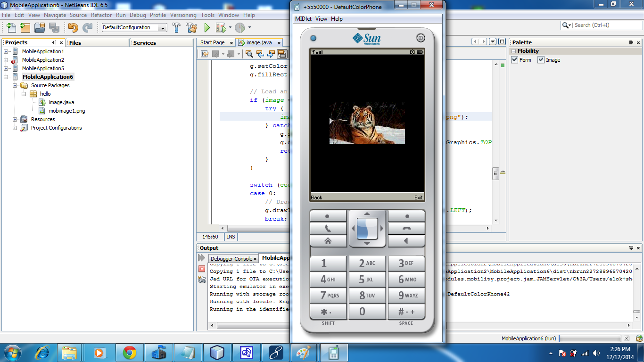
Task: Close the image.java editor tab
Action: pos(279,43)
